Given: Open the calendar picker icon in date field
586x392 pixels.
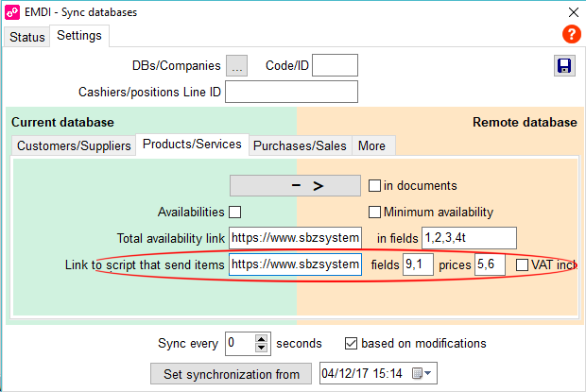Looking at the screenshot, I should pyautogui.click(x=417, y=373).
